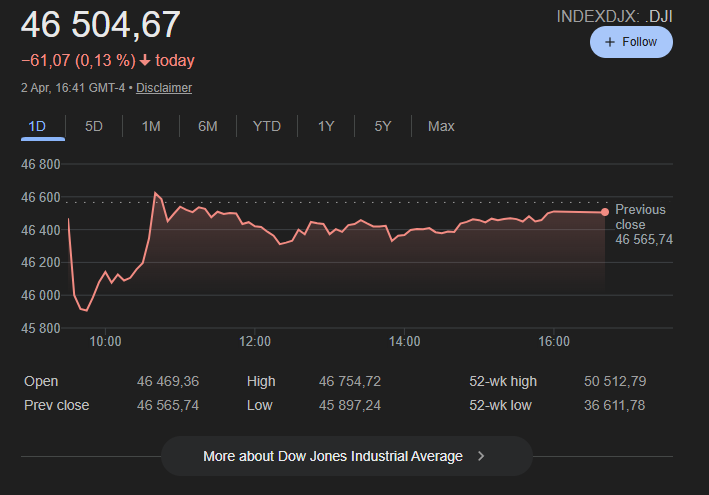Click the plus Follow button

pyautogui.click(x=631, y=42)
